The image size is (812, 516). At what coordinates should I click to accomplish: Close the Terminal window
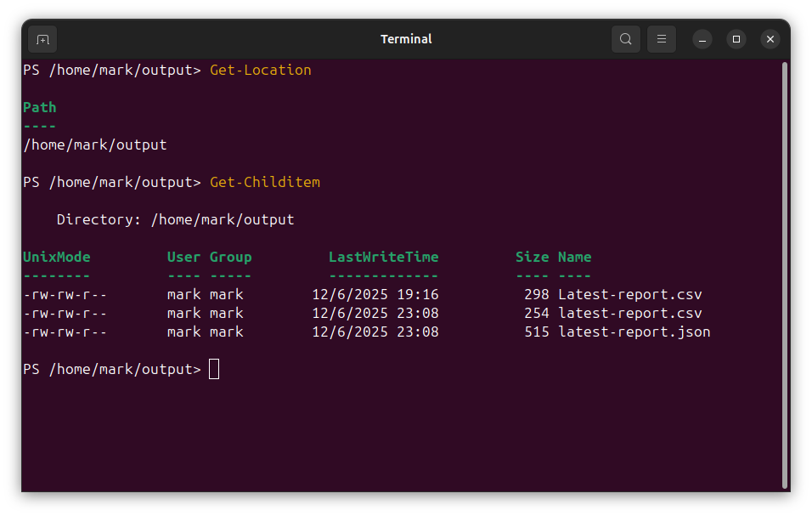(x=770, y=39)
